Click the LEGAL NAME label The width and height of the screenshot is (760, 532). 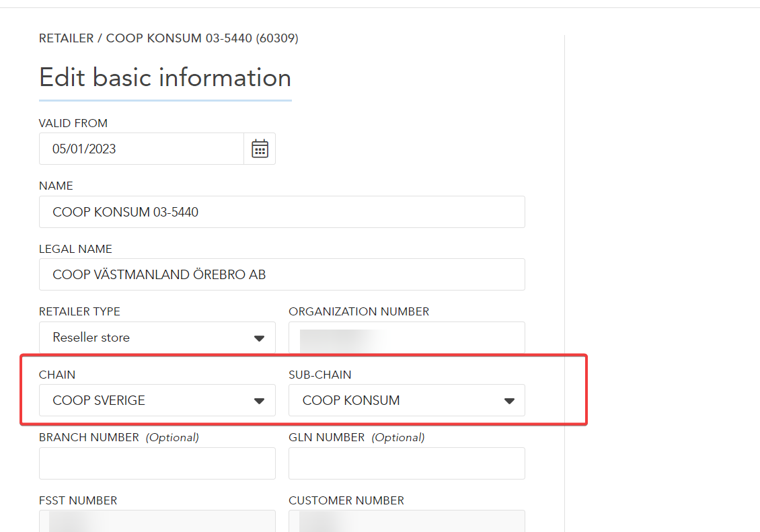tap(75, 249)
